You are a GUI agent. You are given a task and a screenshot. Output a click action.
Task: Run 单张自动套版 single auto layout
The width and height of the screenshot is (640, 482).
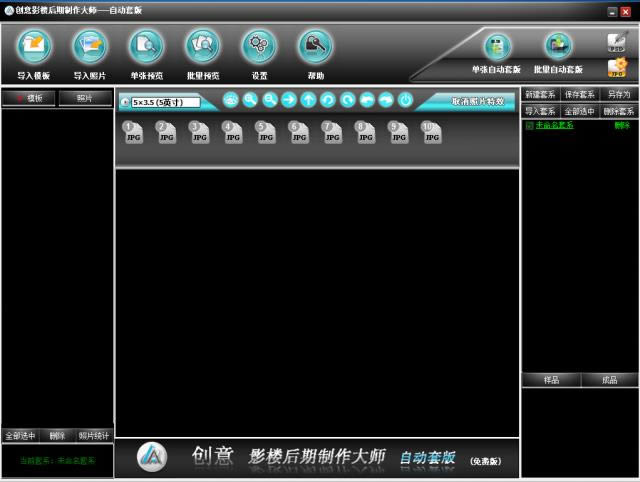[x=497, y=46]
